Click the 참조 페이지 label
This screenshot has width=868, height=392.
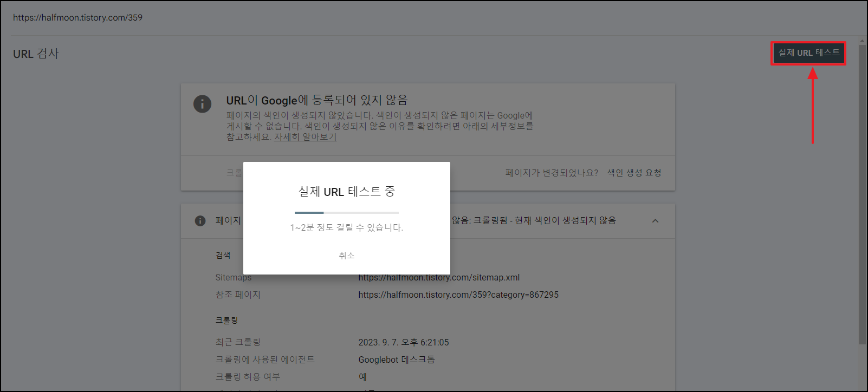pos(238,295)
